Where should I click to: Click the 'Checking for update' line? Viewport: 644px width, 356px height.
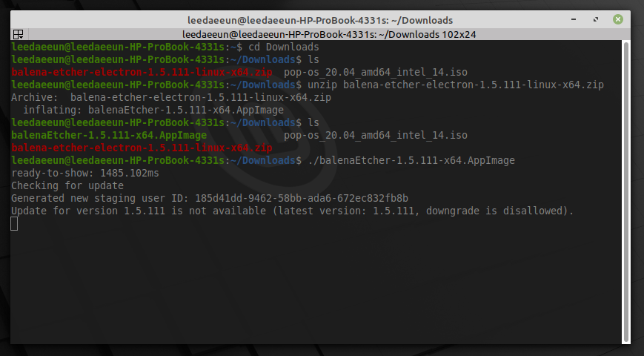(67, 186)
